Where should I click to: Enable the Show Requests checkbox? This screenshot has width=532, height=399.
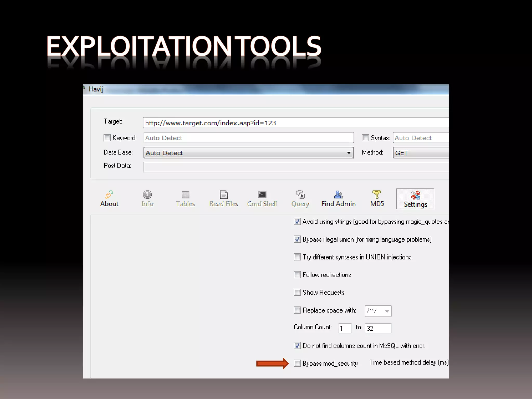(x=297, y=292)
